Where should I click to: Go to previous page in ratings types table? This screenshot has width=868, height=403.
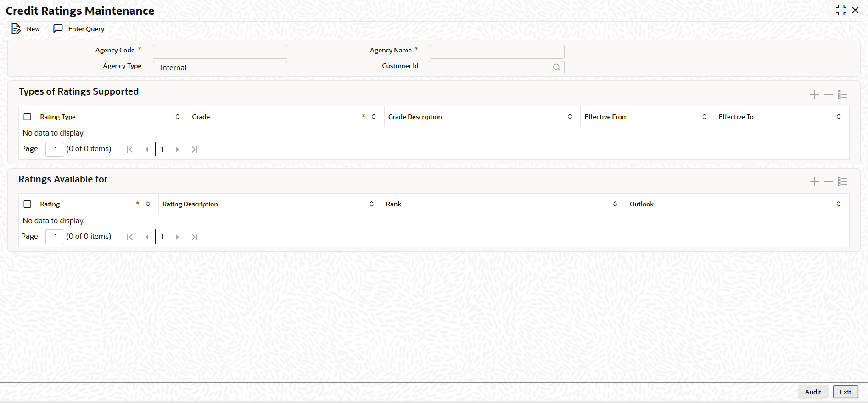[x=147, y=149]
